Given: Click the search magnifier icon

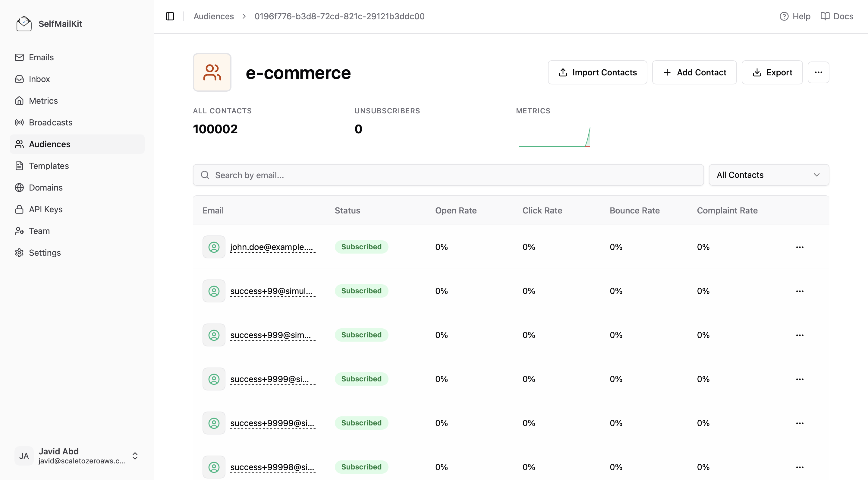Looking at the screenshot, I should pos(205,175).
